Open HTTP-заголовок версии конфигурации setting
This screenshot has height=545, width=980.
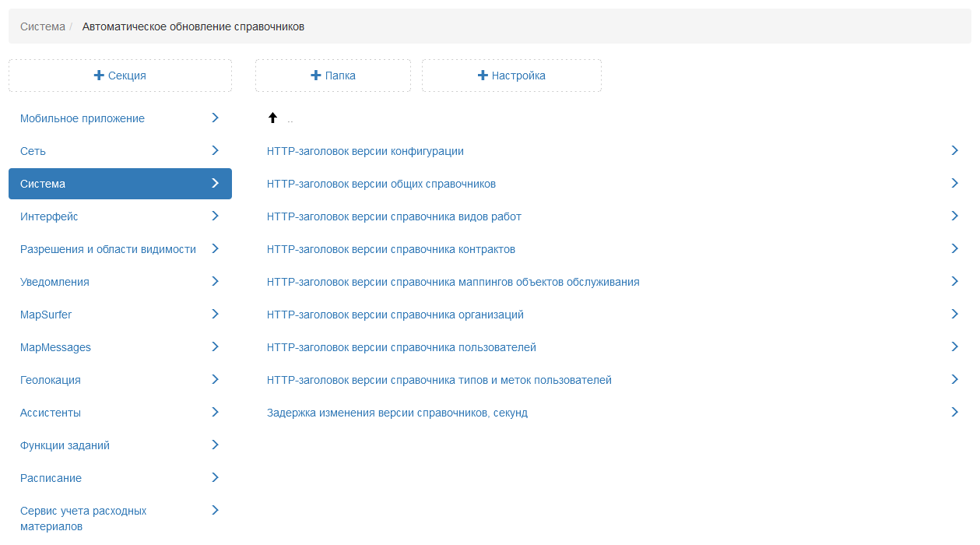pyautogui.click(x=365, y=151)
